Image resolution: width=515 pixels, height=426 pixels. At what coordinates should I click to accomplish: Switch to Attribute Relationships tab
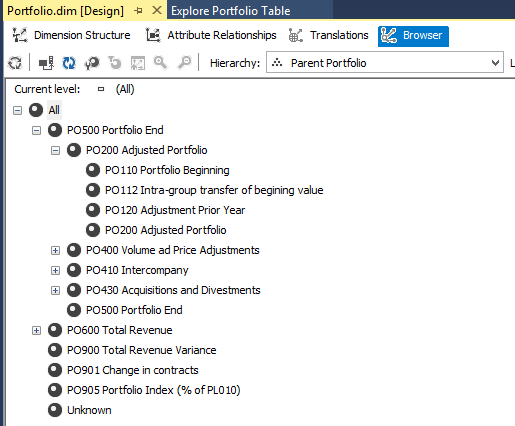[211, 35]
